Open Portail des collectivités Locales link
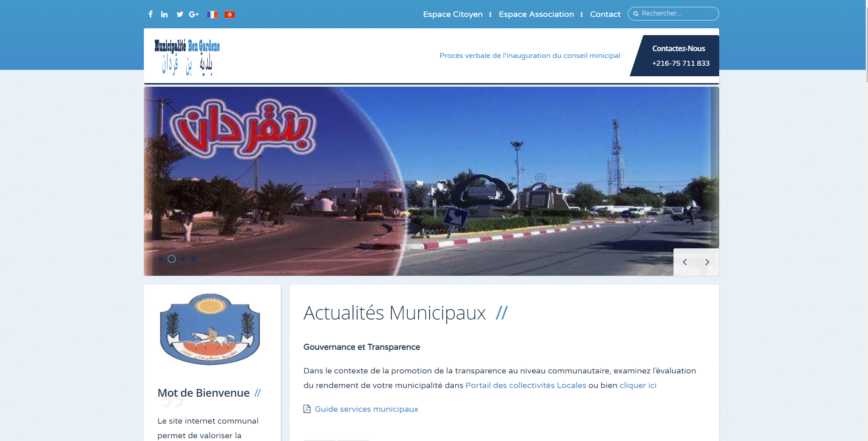The image size is (868, 441). pyautogui.click(x=526, y=385)
